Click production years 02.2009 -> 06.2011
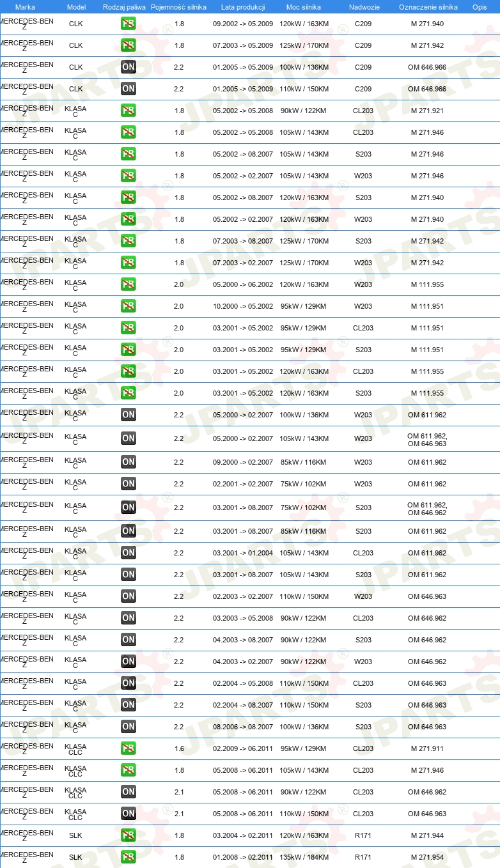 click(243, 748)
